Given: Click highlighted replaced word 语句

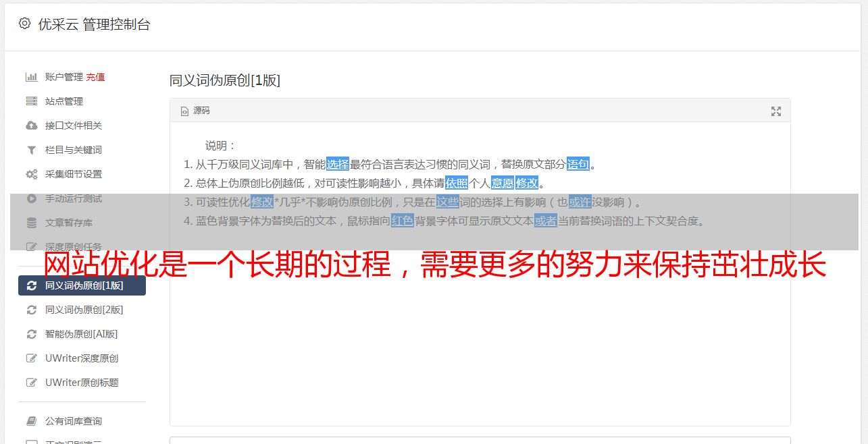Looking at the screenshot, I should click(578, 164).
